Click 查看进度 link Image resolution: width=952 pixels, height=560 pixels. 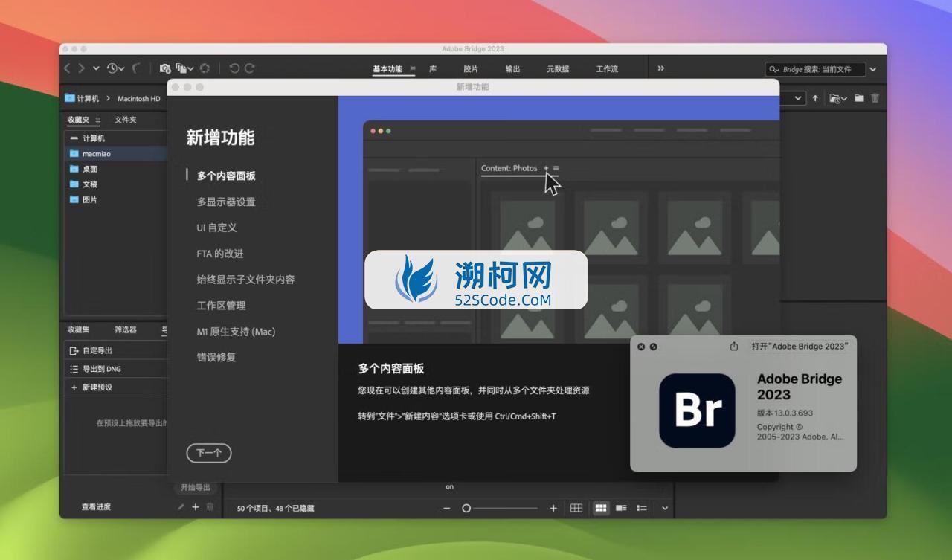tap(96, 507)
